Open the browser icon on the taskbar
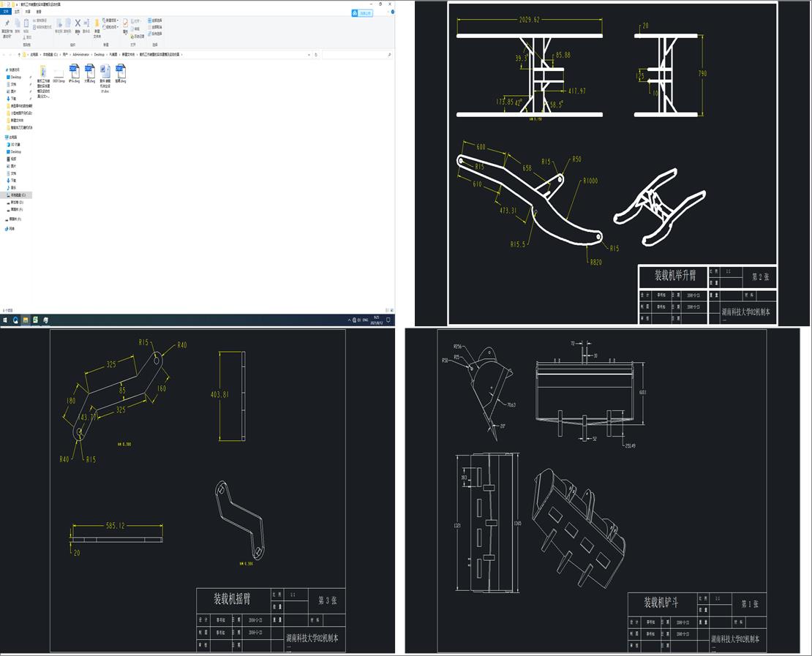The height and width of the screenshot is (656, 812). pyautogui.click(x=15, y=320)
